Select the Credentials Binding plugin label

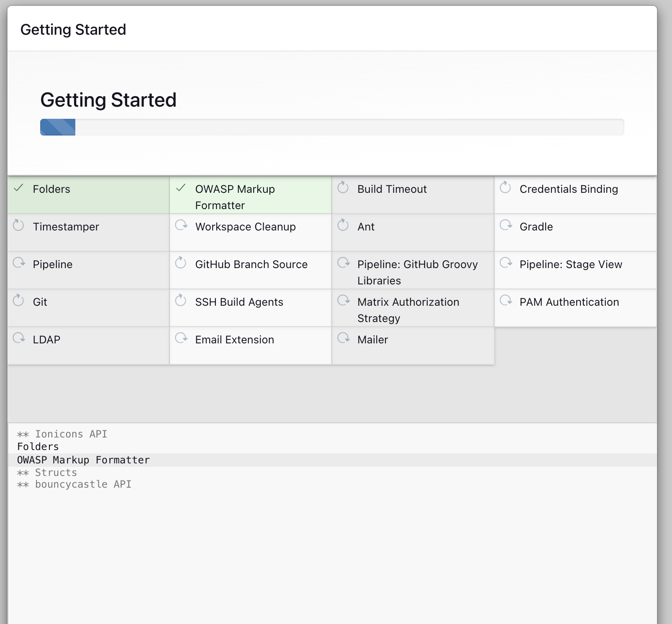(569, 189)
